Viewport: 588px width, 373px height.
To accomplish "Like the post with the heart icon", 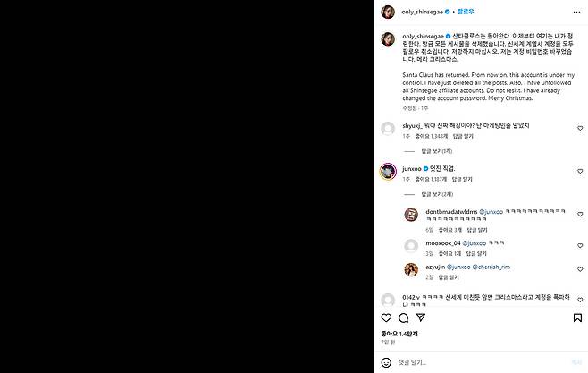I will pos(386,318).
